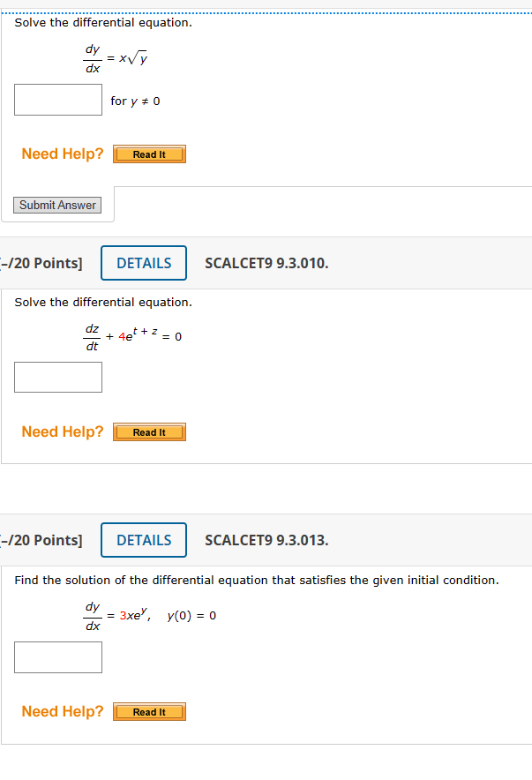Image resolution: width=532 pixels, height=780 pixels.
Task: Open DETAILS for problem SCALCET9 9.3.013
Action: click(x=143, y=539)
